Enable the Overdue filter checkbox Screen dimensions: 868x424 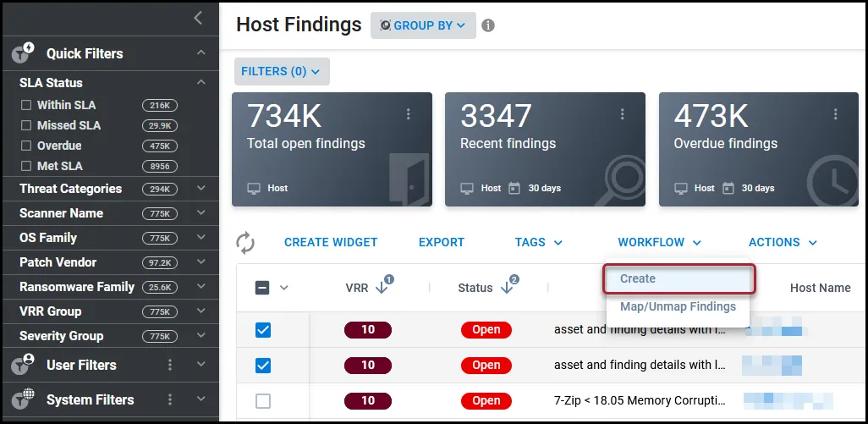[26, 146]
